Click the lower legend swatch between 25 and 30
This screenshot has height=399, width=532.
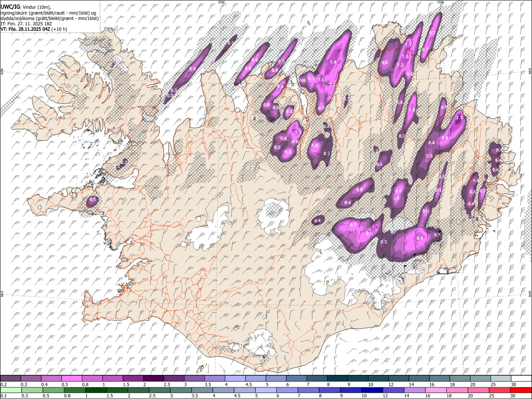pos(500,390)
